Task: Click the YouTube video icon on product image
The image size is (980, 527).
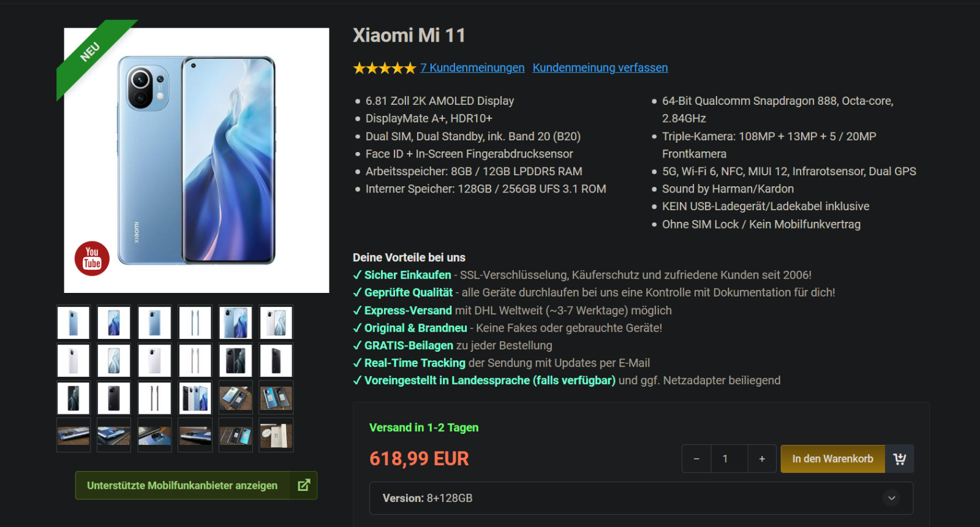Action: (x=92, y=259)
